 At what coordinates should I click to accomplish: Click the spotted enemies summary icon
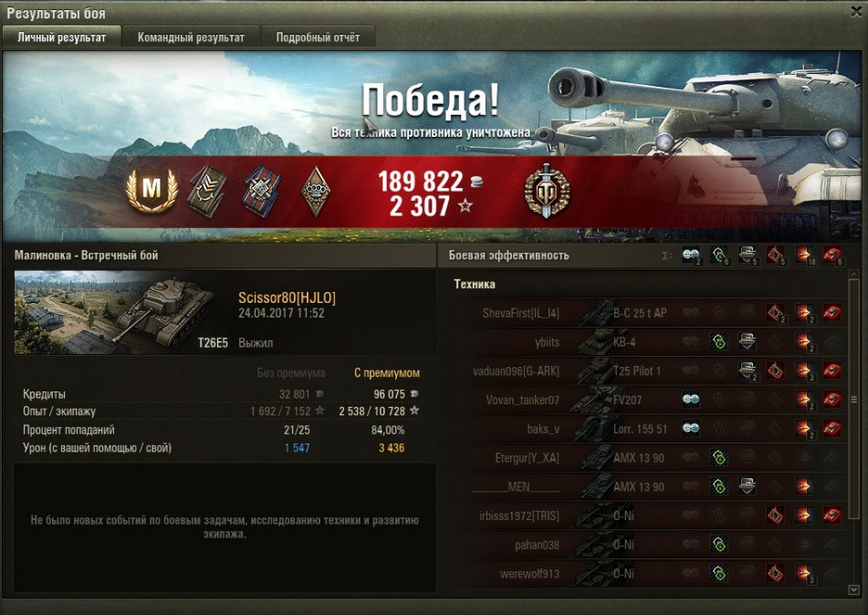click(691, 255)
